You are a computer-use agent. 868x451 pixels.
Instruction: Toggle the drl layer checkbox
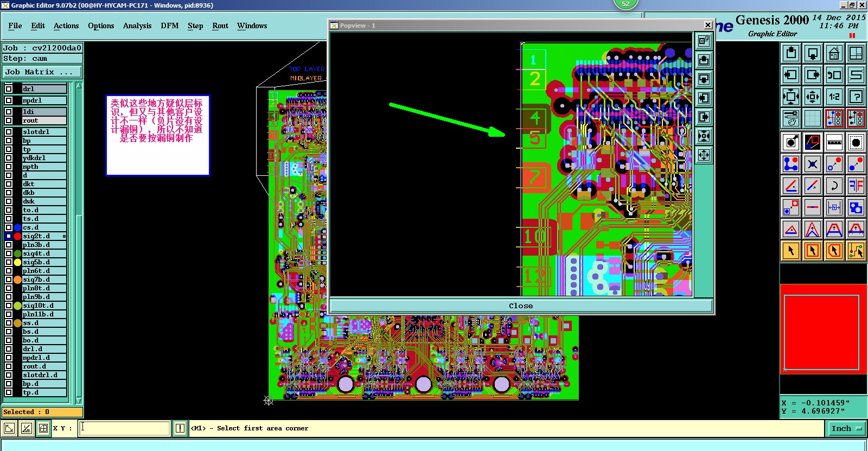point(9,89)
